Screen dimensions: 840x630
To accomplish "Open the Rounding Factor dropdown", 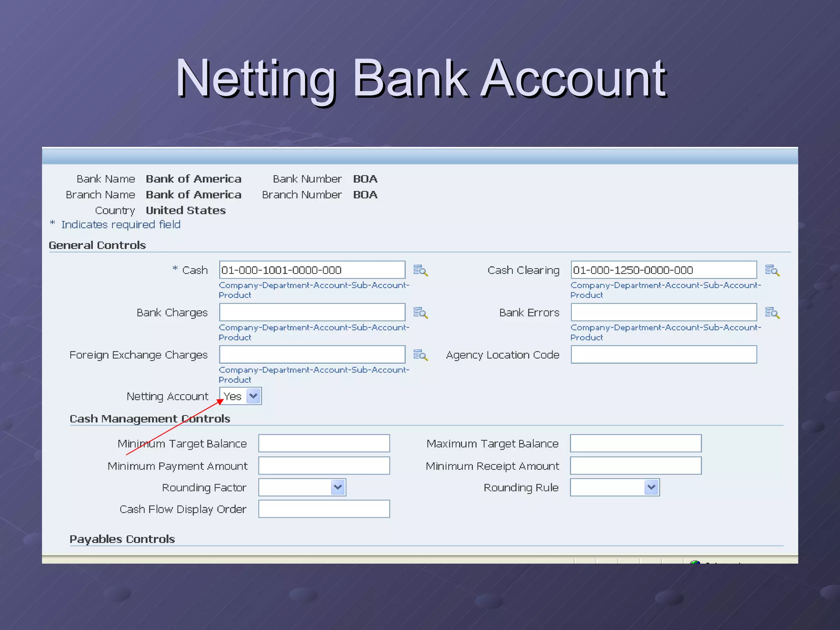I will pyautogui.click(x=338, y=487).
